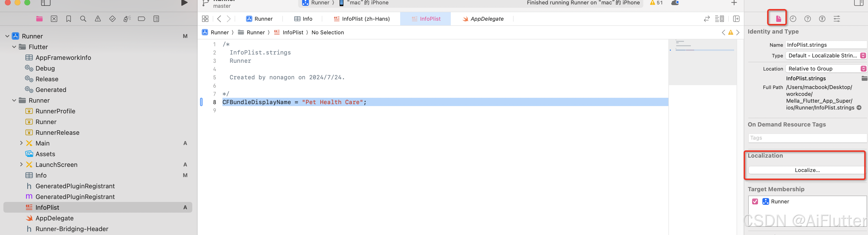Screen dimensions: 868x235
Task: Toggle the navigator sidebar icon
Action: [x=46, y=3]
